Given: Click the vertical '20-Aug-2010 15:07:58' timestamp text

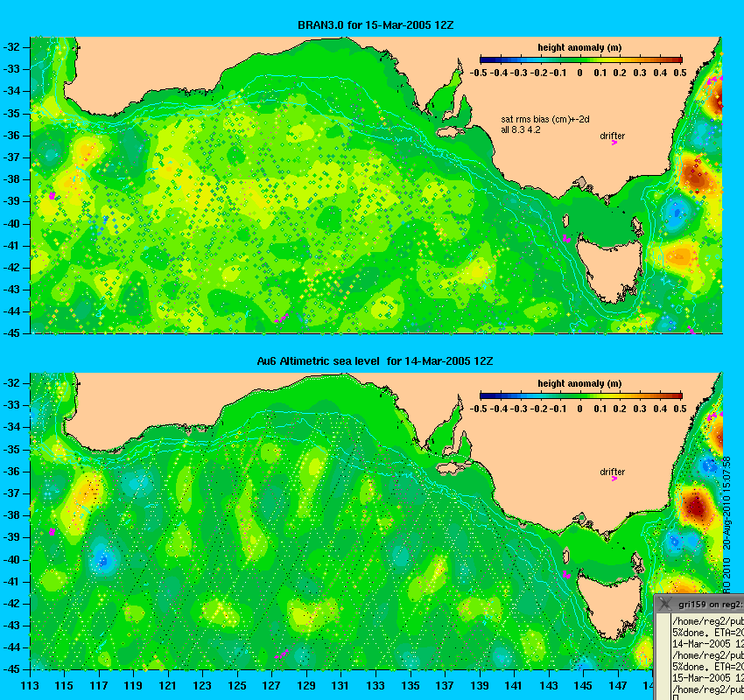Looking at the screenshot, I should pyautogui.click(x=726, y=503).
